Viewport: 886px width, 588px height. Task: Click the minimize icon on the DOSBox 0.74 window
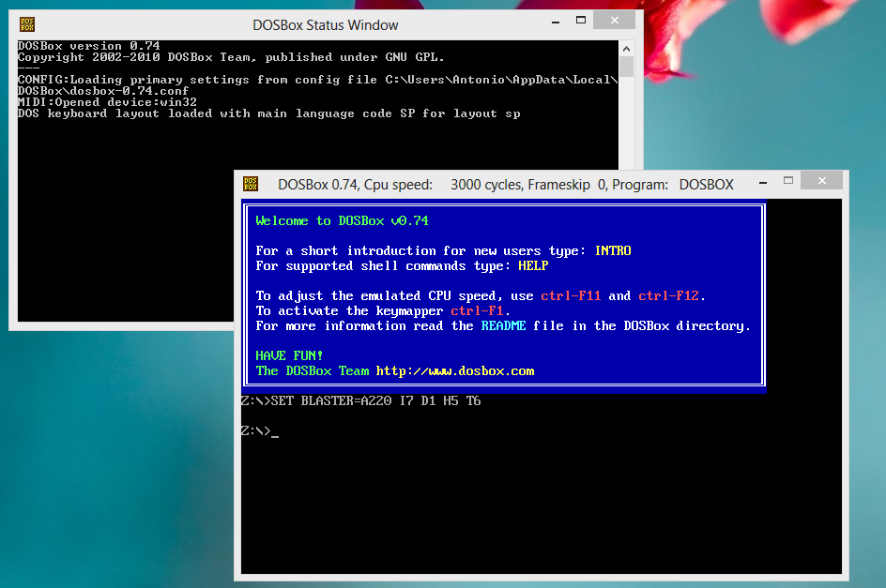click(x=761, y=180)
